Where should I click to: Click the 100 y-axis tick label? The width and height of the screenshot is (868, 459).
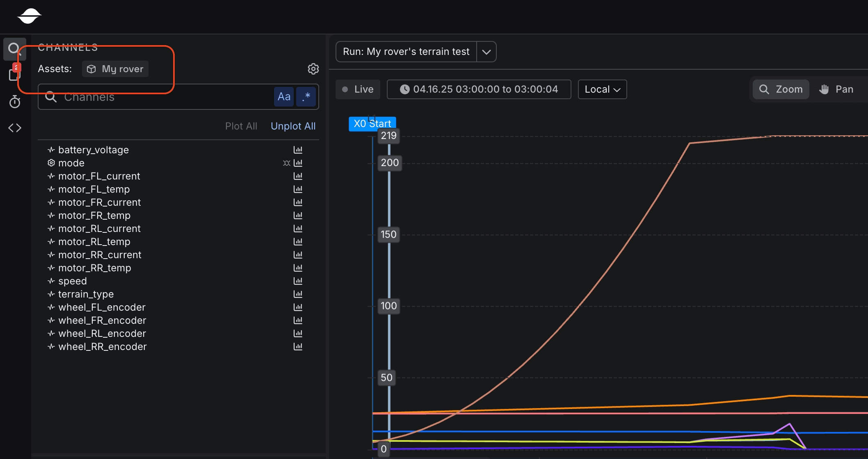pos(388,306)
